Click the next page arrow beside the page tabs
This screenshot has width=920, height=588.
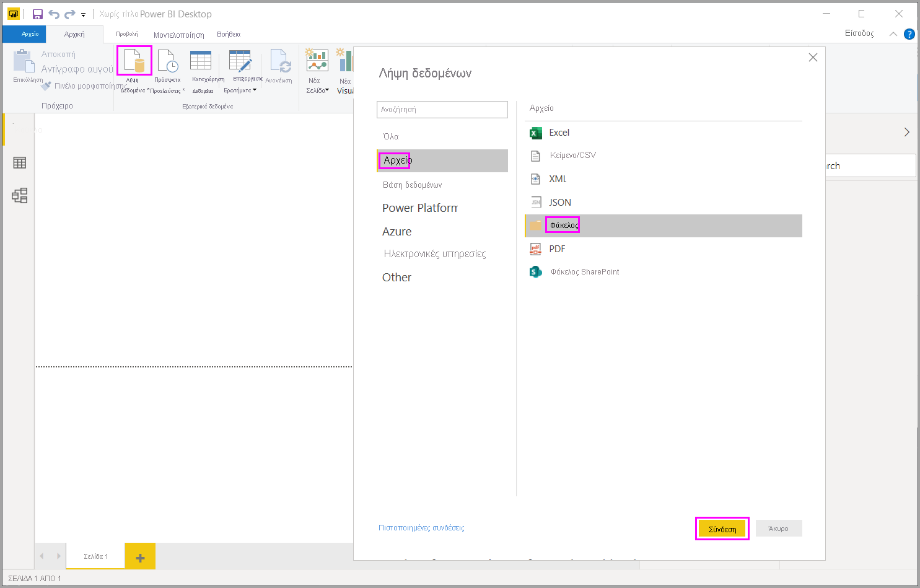click(x=58, y=556)
